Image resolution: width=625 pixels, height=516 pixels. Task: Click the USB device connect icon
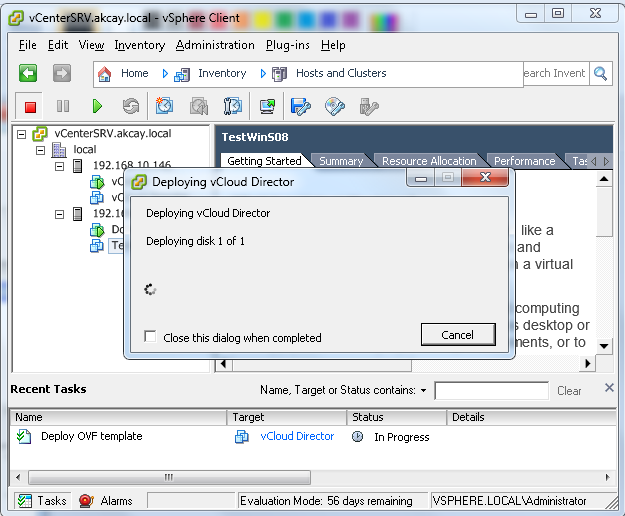click(369, 106)
